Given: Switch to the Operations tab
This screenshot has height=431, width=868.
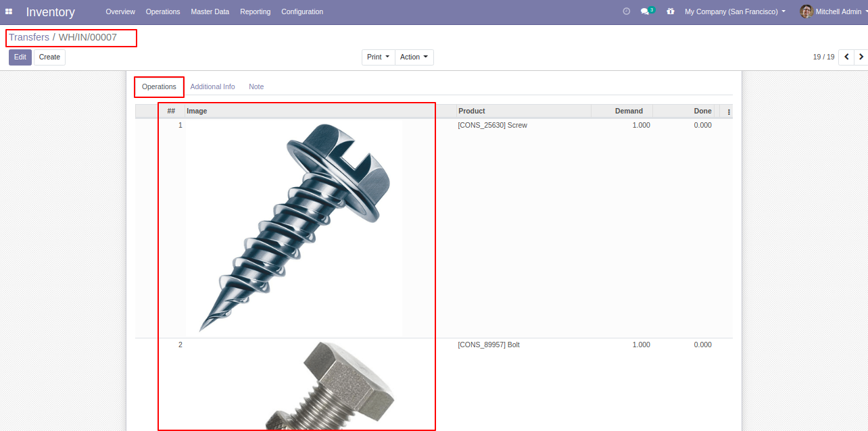Looking at the screenshot, I should [x=159, y=86].
